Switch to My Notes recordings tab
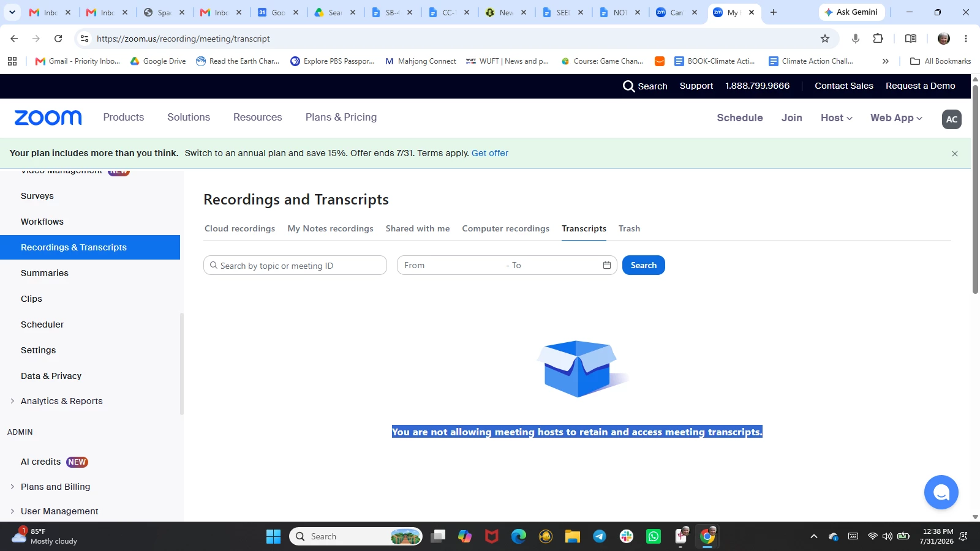This screenshot has height=551, width=980. pos(330,228)
